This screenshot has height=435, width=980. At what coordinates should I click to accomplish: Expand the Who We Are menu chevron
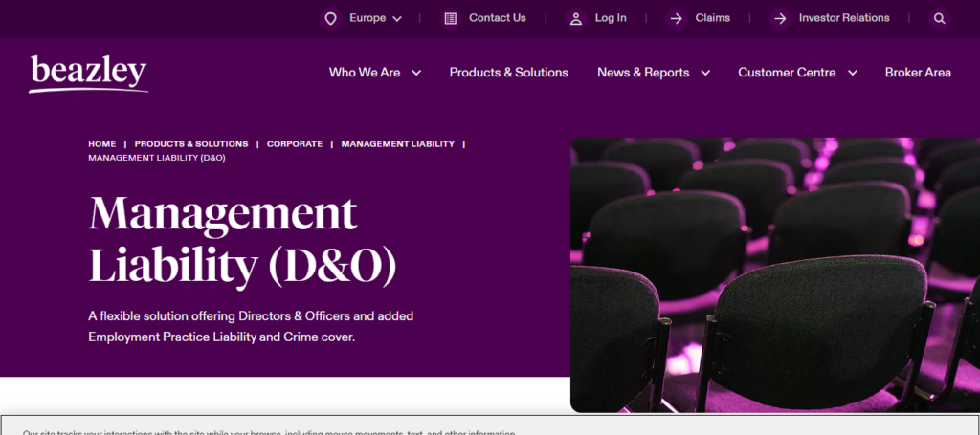coord(416,73)
